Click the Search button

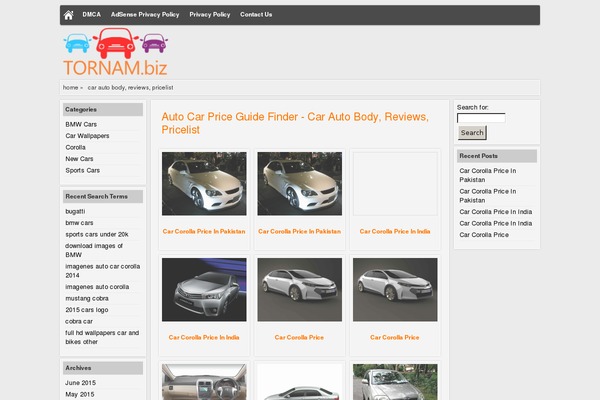472,132
